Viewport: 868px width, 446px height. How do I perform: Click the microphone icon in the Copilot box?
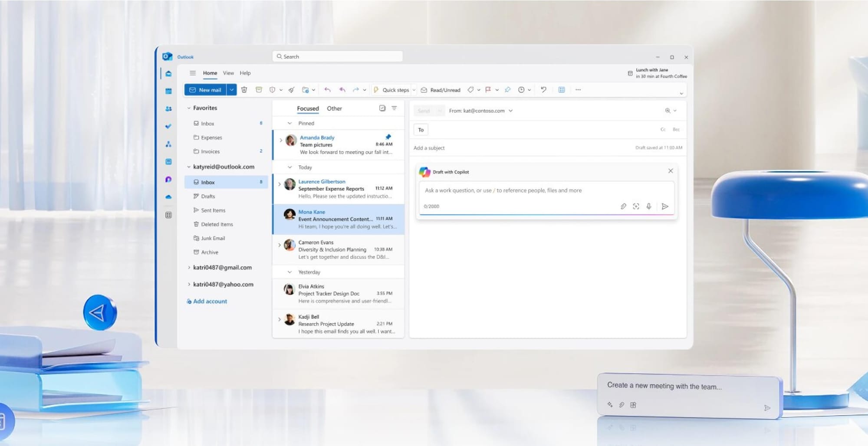[649, 206]
